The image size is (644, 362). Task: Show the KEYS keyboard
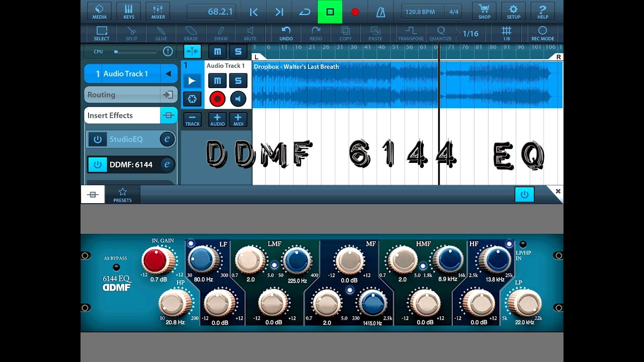tap(129, 11)
